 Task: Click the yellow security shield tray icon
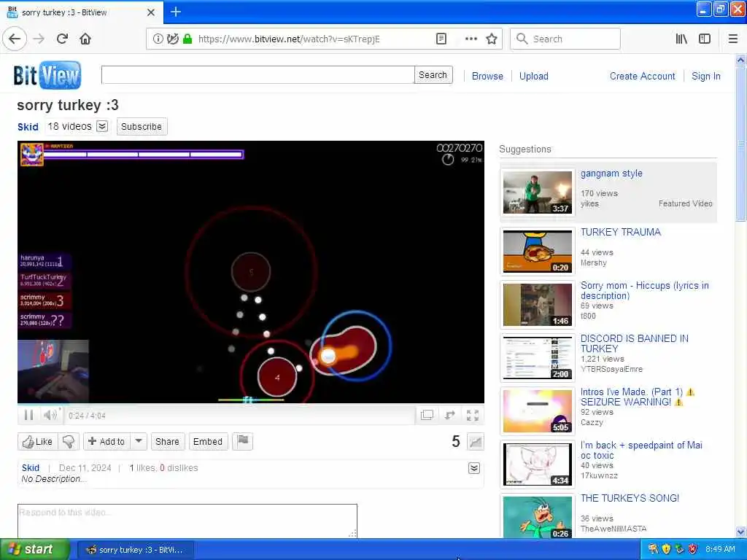[x=666, y=549]
